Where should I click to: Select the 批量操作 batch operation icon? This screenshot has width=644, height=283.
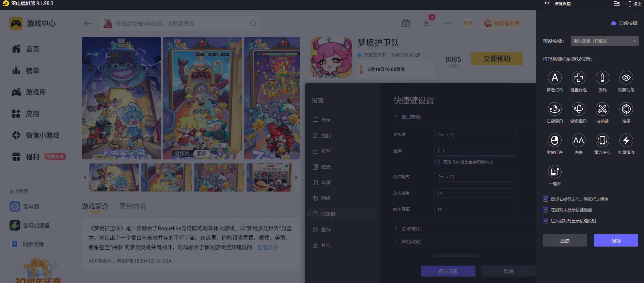pos(626,140)
